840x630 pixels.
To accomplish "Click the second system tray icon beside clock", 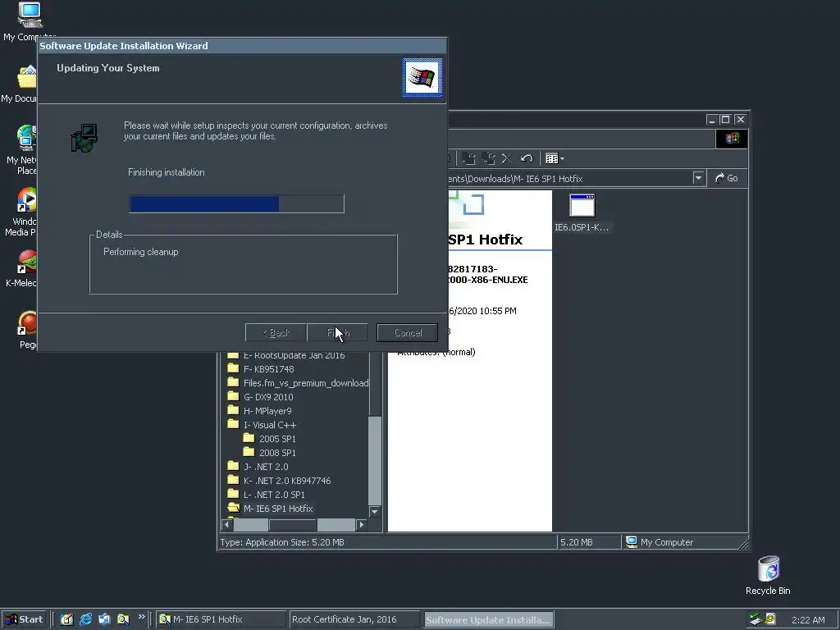I will tap(769, 619).
